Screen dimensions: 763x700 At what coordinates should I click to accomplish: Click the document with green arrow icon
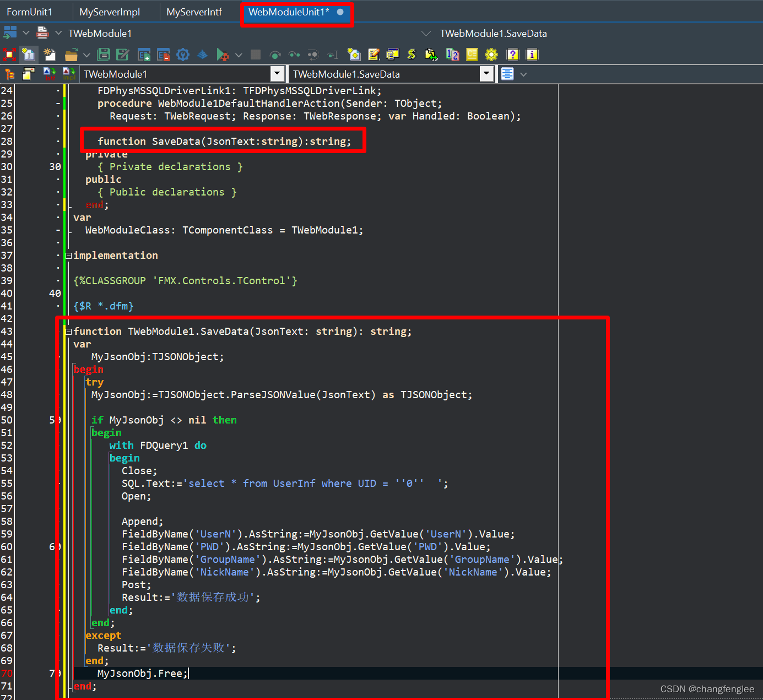pos(431,55)
